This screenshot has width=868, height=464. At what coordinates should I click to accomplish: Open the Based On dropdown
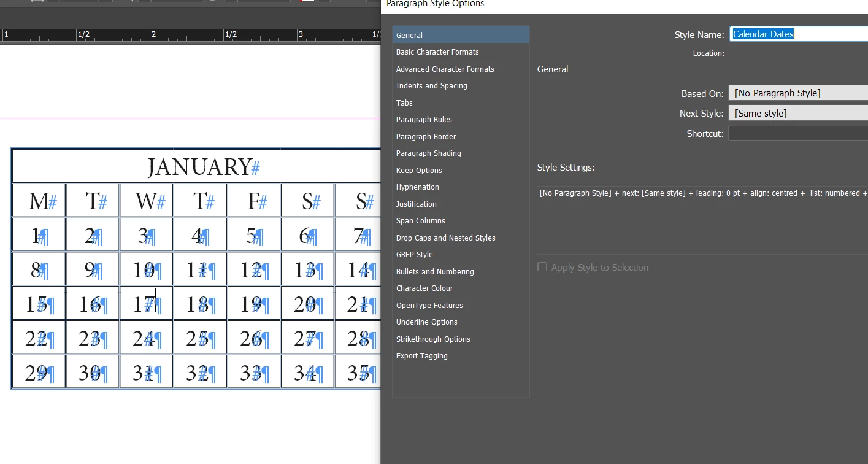pyautogui.click(x=798, y=93)
